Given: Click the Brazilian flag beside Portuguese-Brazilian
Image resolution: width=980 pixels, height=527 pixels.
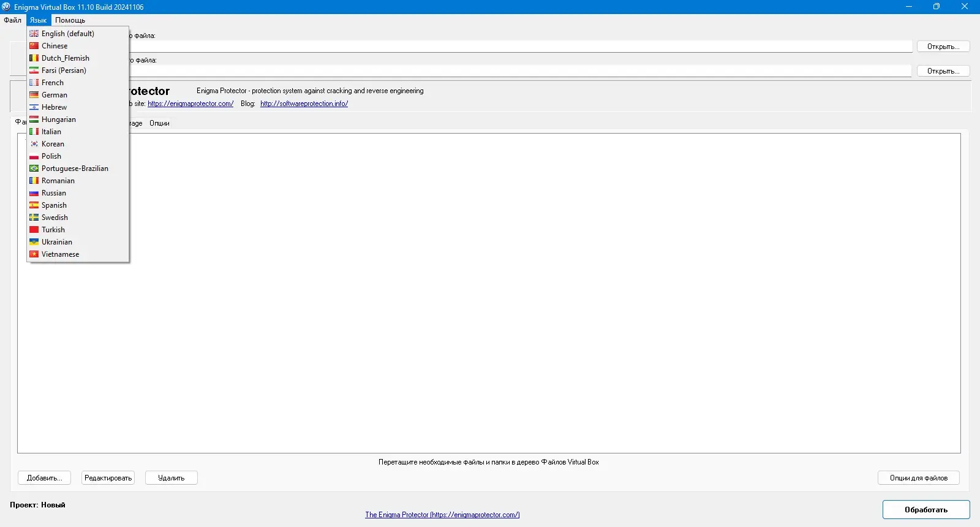Looking at the screenshot, I should tap(34, 169).
